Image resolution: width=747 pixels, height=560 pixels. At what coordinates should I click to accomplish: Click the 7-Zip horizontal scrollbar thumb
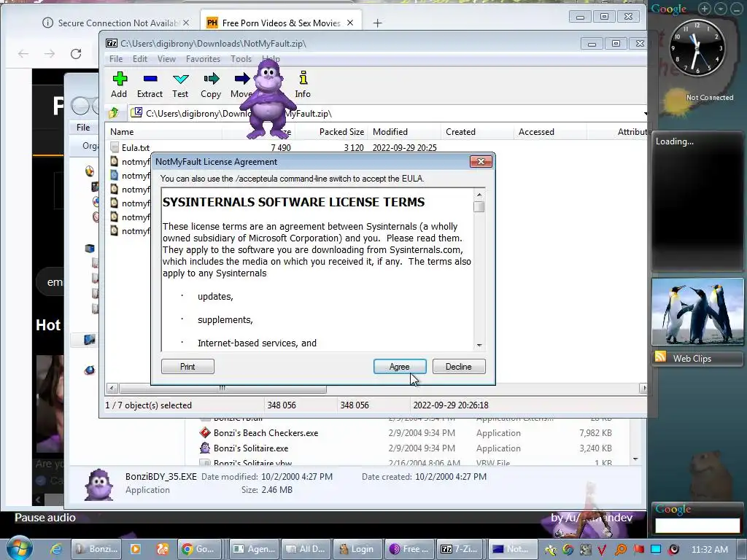[222, 388]
